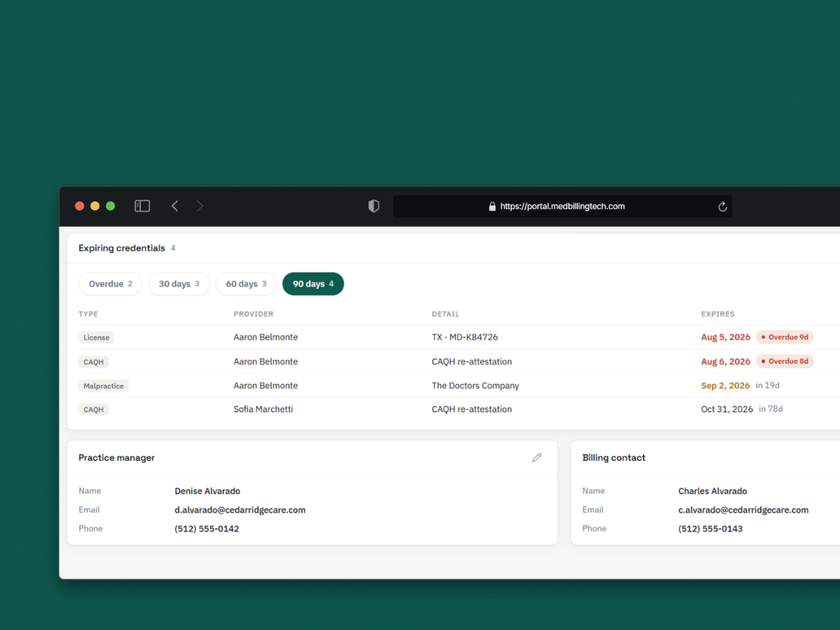Click detail TX · MD-K84726
Viewport: 840px width, 630px height.
click(x=464, y=337)
